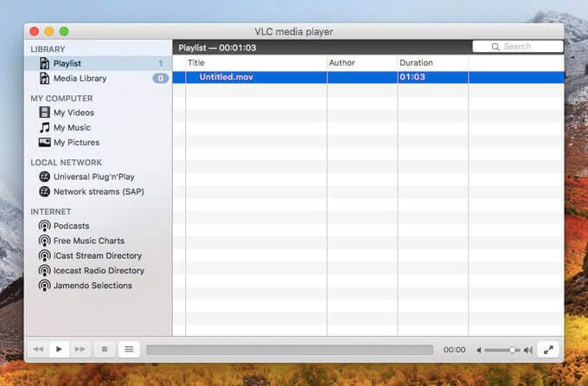Screen dimensions: 588x386
Task: Toggle the playlist view button
Action: coord(129,349)
